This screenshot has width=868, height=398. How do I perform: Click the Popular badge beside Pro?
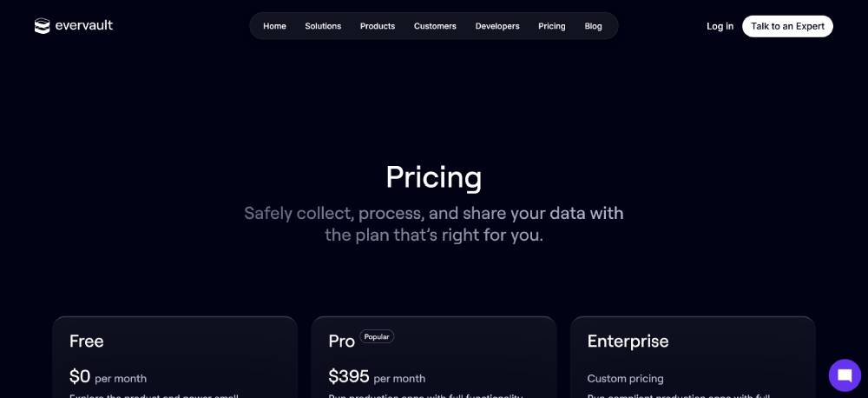coord(377,336)
